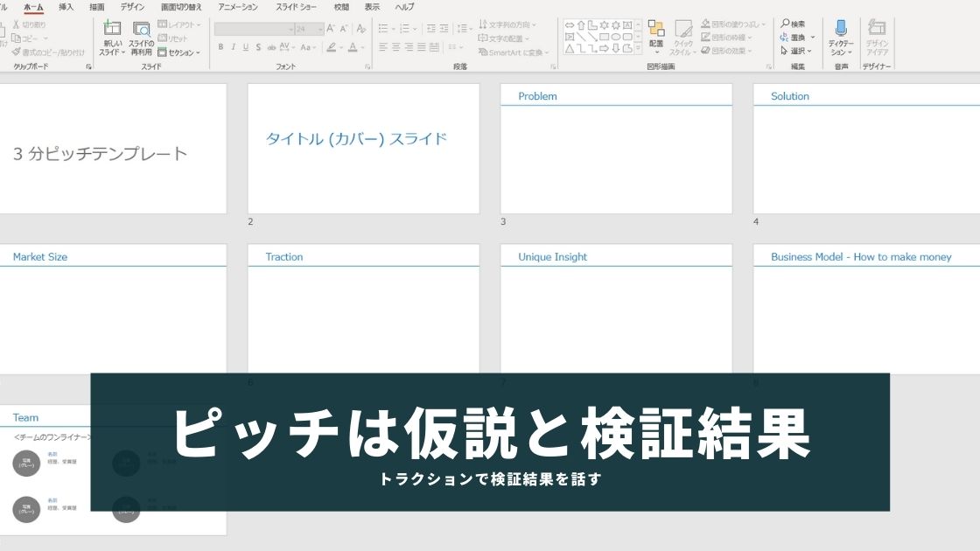Open the 文字列の方向 text direction dropdown
The width and height of the screenshot is (980, 551).
[x=507, y=24]
